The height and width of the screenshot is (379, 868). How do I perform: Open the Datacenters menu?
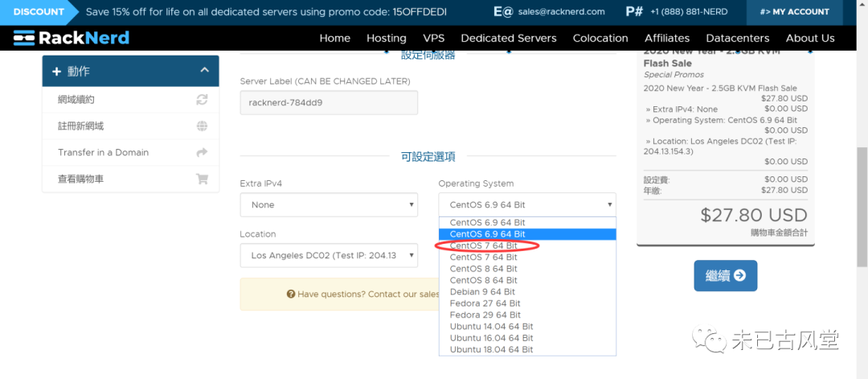pos(738,39)
